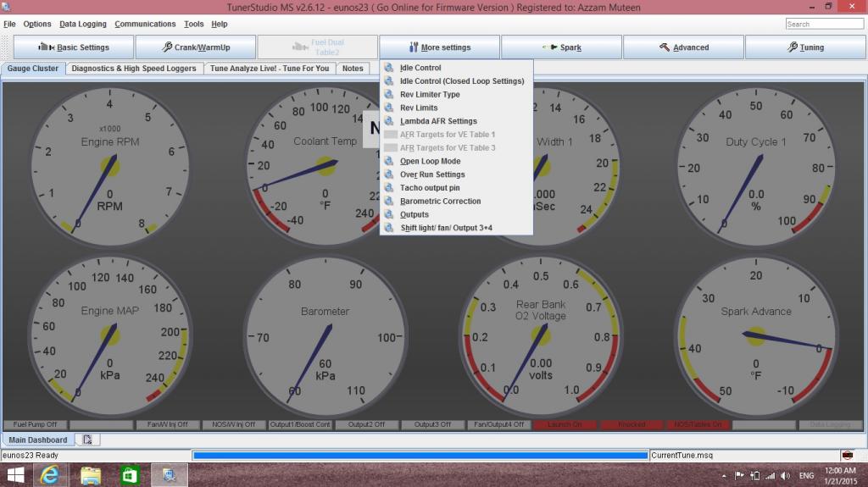Choose Over Run Settings menu entry

point(456,174)
